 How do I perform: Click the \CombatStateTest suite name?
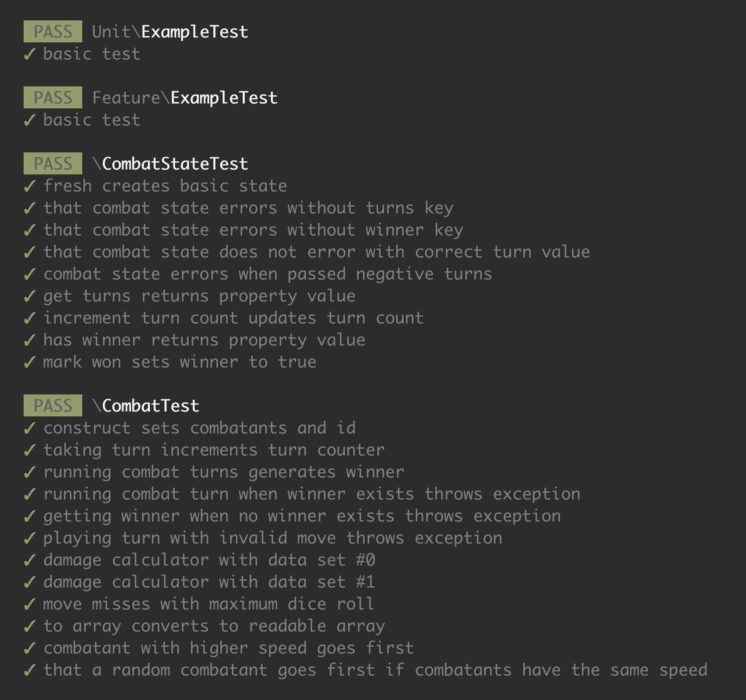170,164
